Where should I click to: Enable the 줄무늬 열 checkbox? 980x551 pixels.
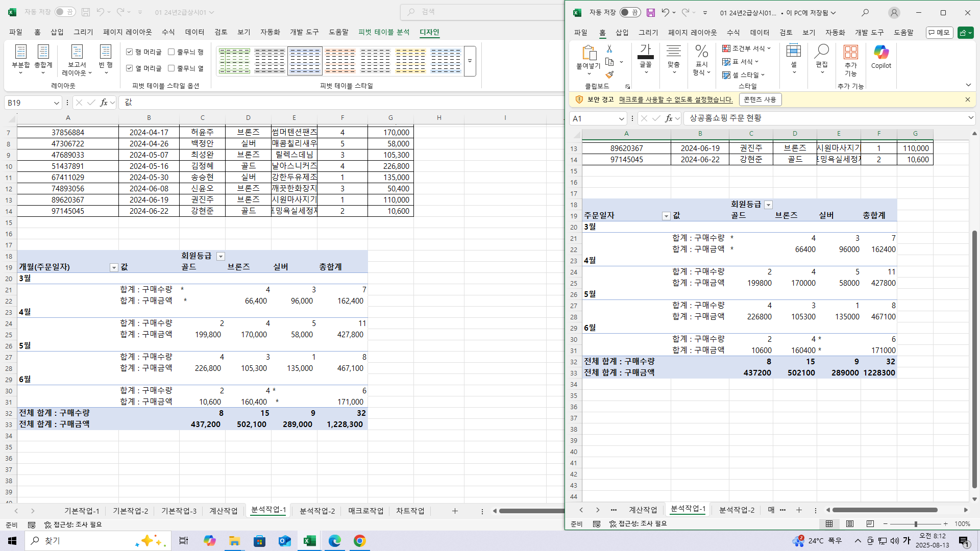[171, 68]
